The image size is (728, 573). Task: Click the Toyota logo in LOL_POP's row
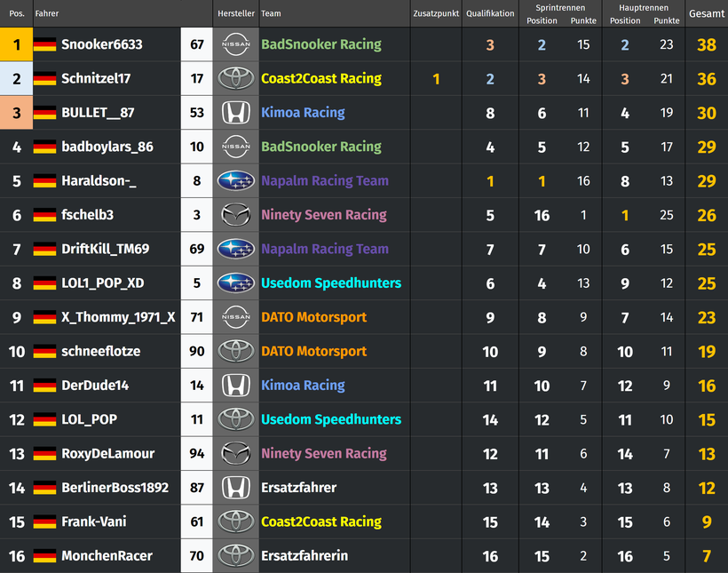[x=236, y=419]
